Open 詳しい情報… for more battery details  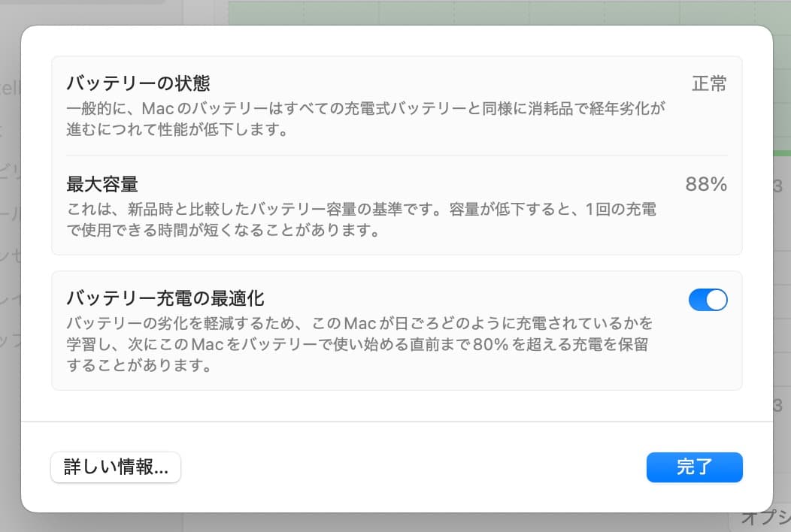pyautogui.click(x=115, y=467)
